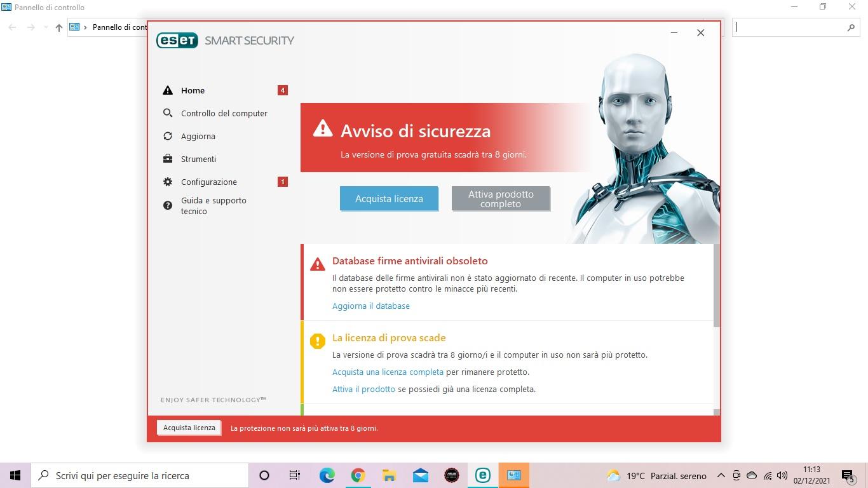This screenshot has height=488, width=868.
Task: Switch to ESET via its taskbar icon
Action: click(482, 475)
